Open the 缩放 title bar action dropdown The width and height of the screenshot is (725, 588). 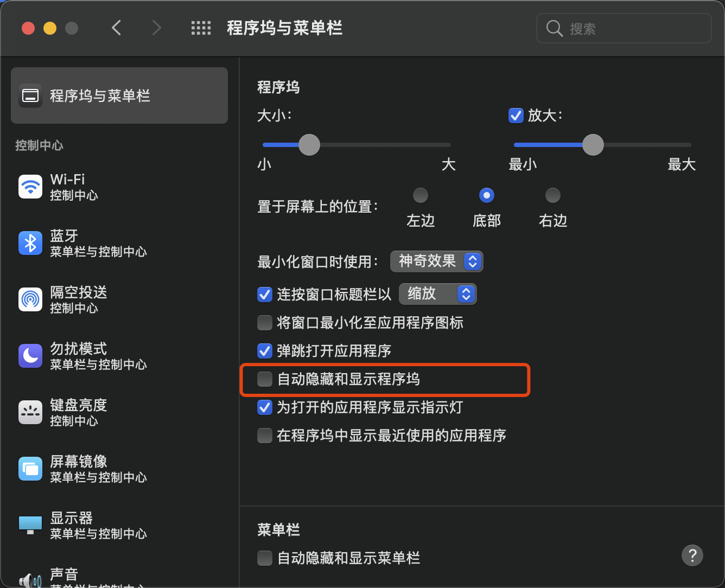pos(437,294)
